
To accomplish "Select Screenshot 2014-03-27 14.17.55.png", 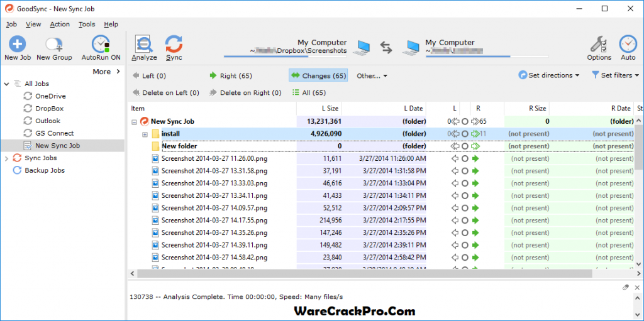I will (x=214, y=220).
